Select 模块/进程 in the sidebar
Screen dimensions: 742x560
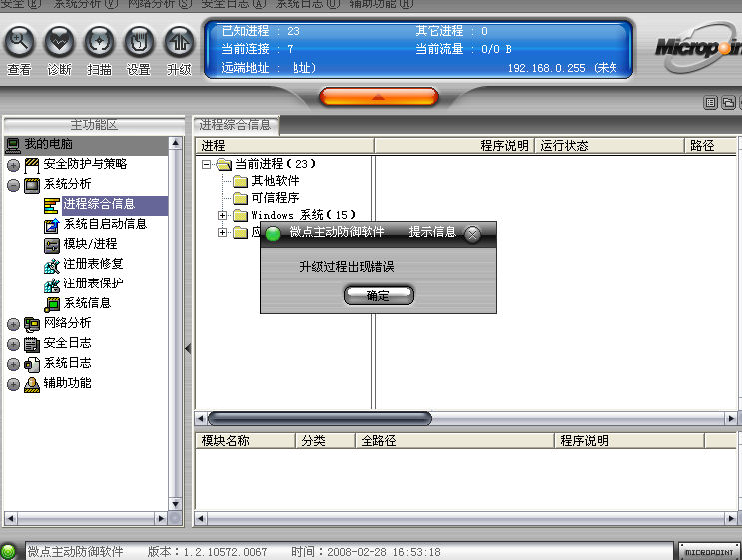tap(90, 244)
